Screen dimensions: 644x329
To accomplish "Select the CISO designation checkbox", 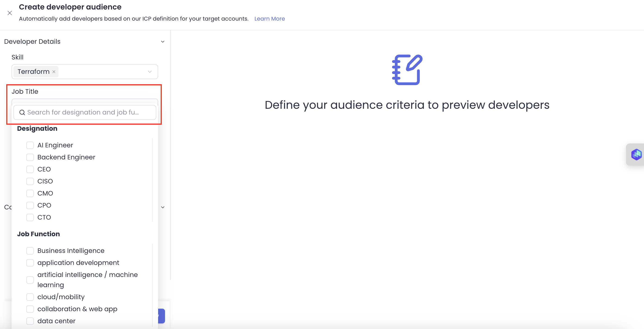I will [30, 181].
